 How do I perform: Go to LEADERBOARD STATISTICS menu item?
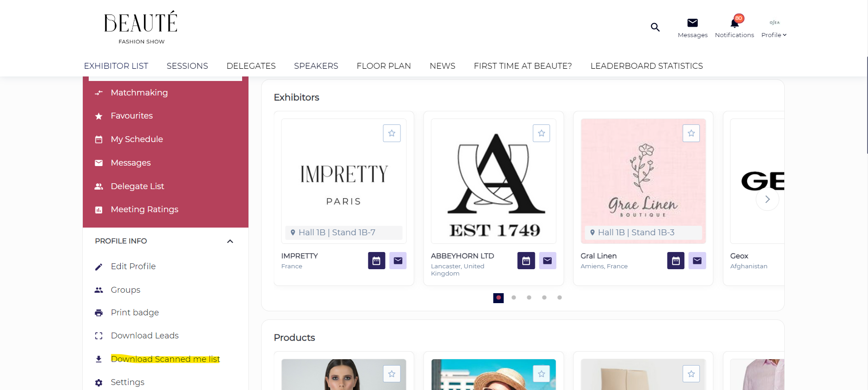646,66
